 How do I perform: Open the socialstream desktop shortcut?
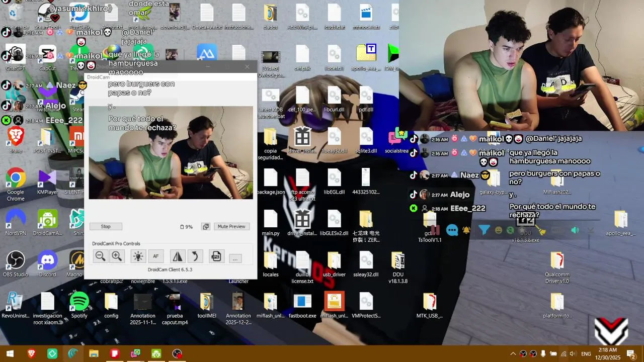pos(397,140)
